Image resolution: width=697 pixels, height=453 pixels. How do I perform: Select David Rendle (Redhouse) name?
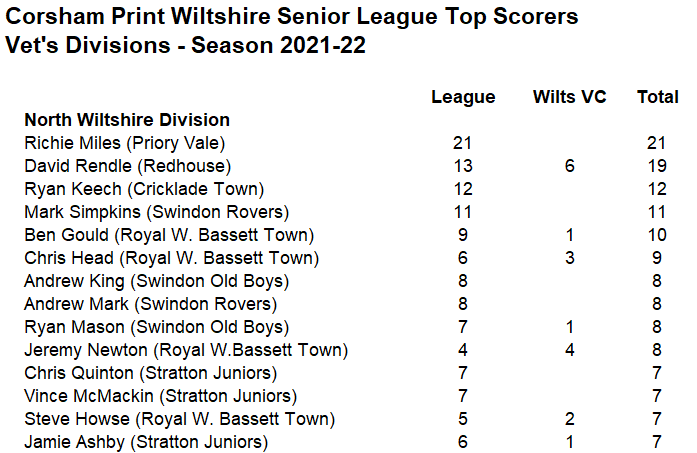[128, 166]
